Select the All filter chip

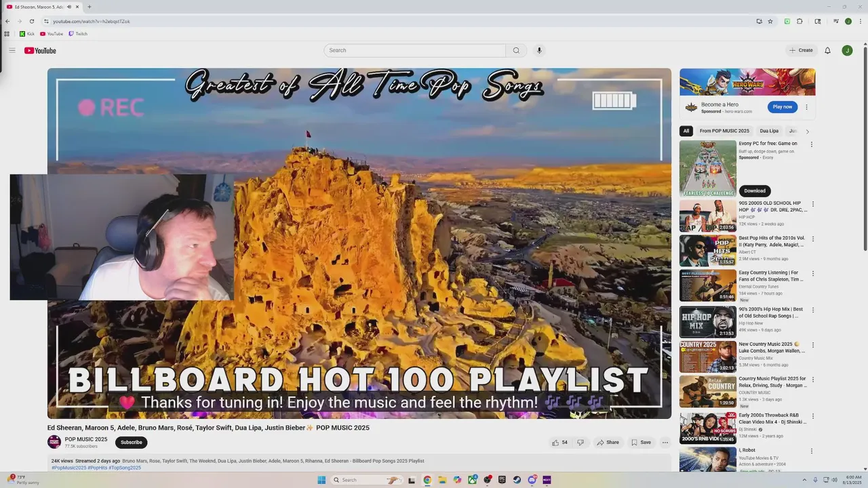click(x=686, y=131)
